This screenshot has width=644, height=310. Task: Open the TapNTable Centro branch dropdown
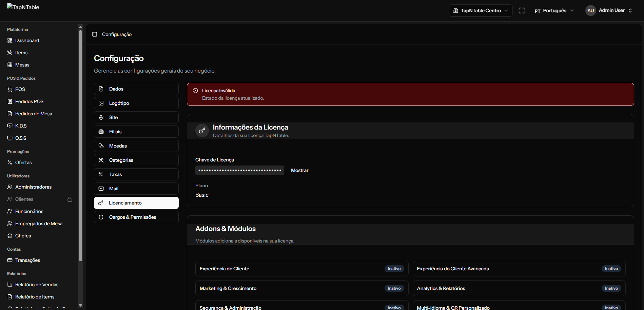coord(481,11)
